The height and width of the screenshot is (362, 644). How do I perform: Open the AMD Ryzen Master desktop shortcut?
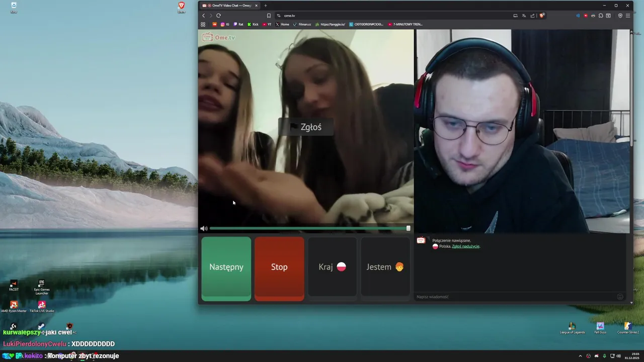(x=14, y=307)
